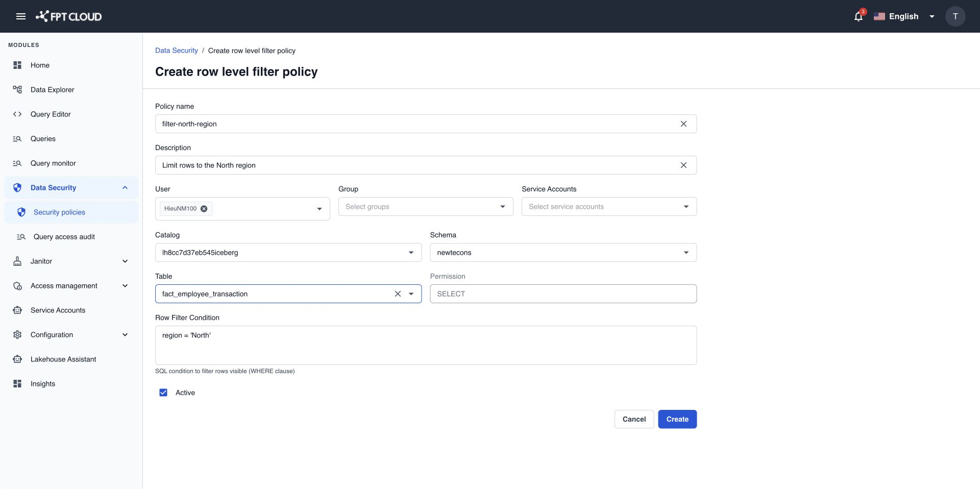The width and height of the screenshot is (980, 489).
Task: Expand the Access management chevron
Action: coord(125,286)
